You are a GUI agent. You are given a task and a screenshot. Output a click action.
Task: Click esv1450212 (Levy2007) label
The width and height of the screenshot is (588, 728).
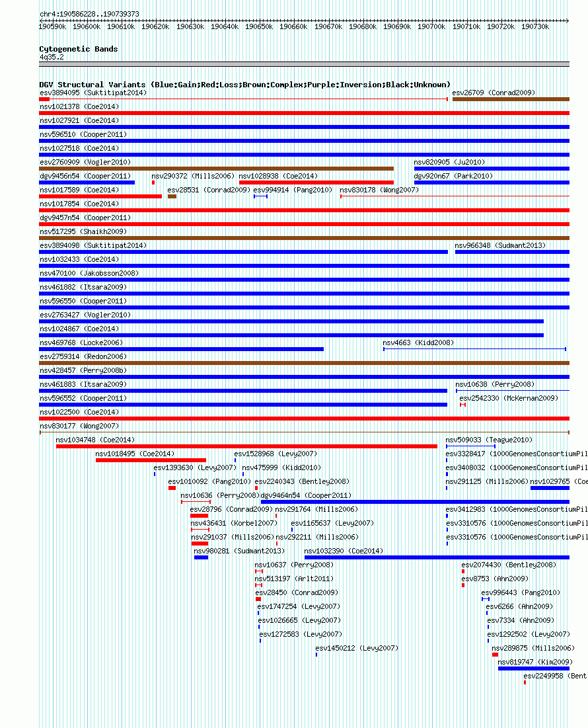tap(357, 649)
